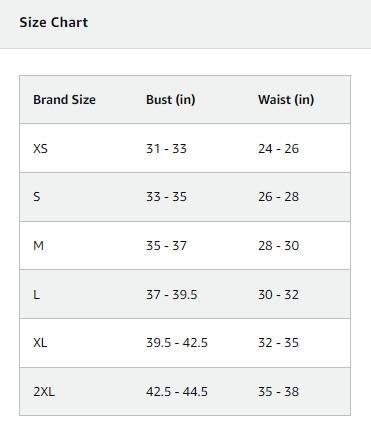Select the Brand Size column header
This screenshot has width=371, height=430.
tap(64, 100)
